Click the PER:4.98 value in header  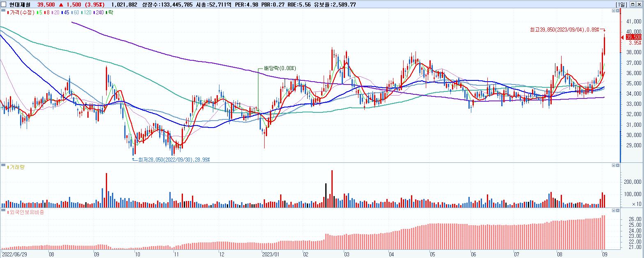click(246, 5)
